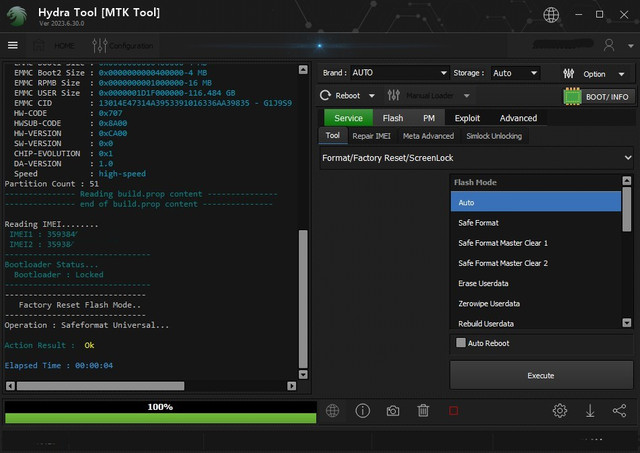The image size is (640, 453).
Task: Open the Configuration tab
Action: 122,45
